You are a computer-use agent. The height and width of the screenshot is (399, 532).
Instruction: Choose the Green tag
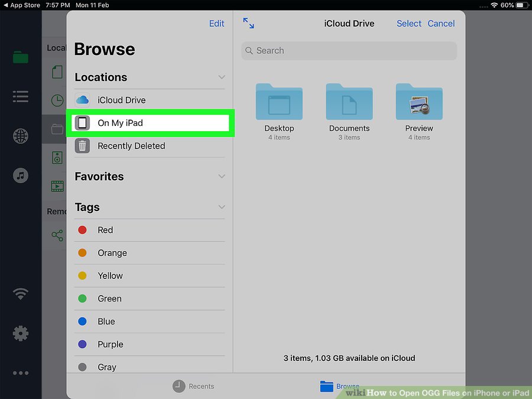(x=150, y=299)
